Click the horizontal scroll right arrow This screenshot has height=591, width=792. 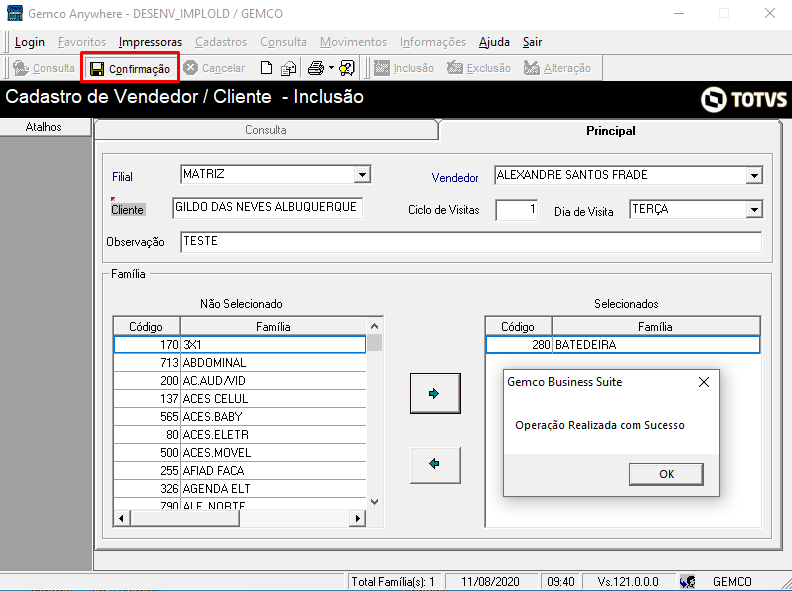click(358, 518)
